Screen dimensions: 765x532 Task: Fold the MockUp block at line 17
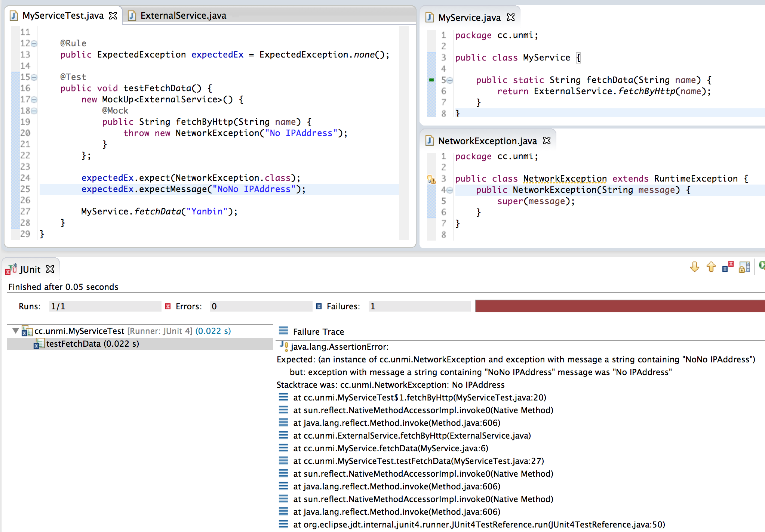(x=34, y=100)
